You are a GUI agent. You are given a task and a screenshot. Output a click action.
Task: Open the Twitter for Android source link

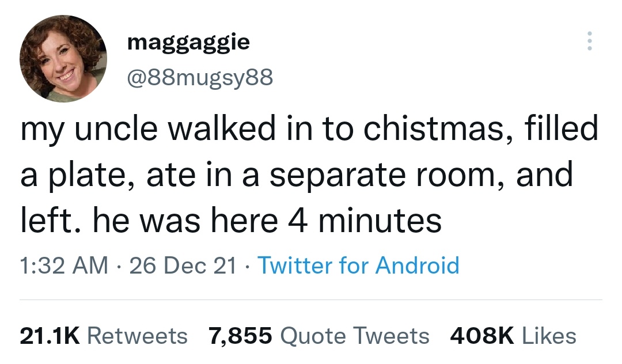[358, 266]
